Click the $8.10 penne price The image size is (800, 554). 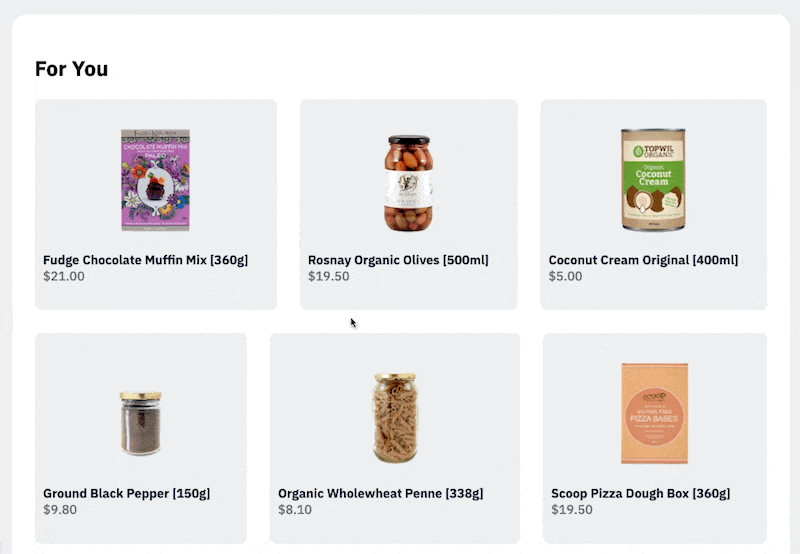(x=295, y=510)
